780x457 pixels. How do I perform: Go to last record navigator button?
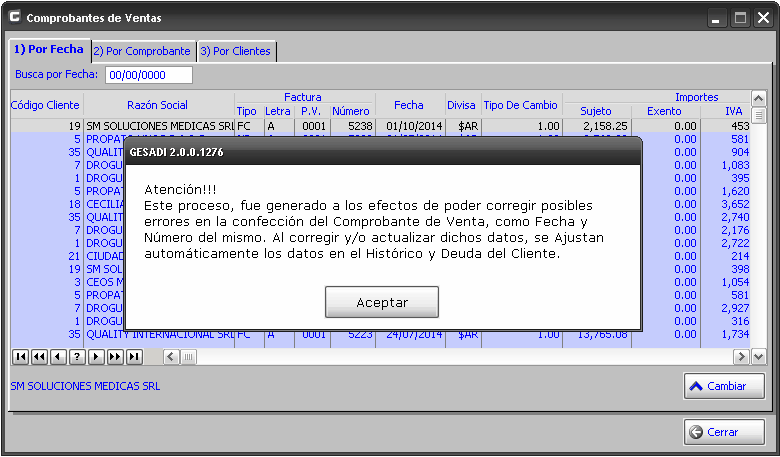(134, 357)
